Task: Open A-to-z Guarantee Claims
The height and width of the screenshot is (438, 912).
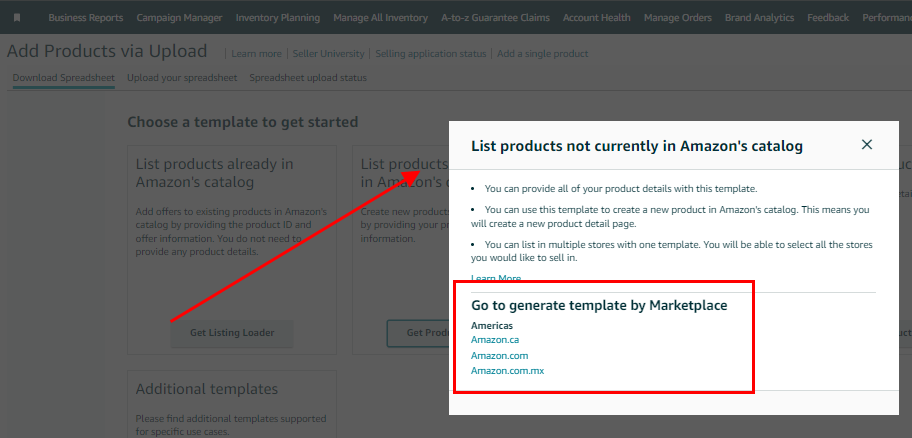Action: 495,17
